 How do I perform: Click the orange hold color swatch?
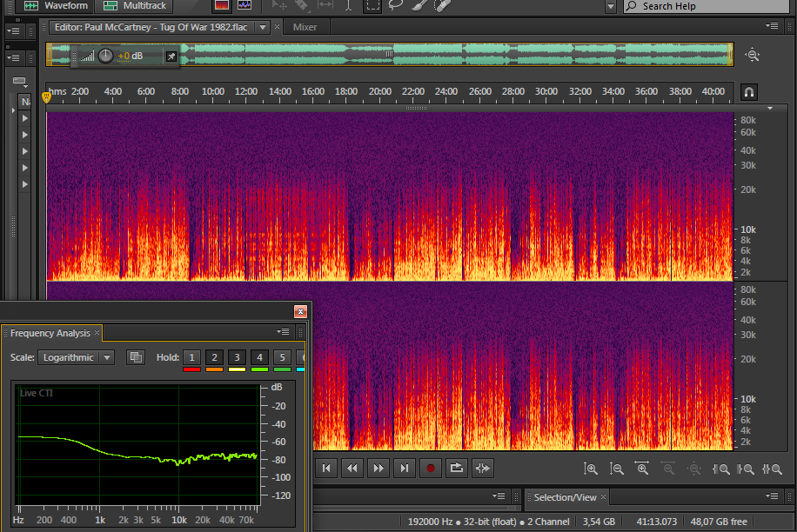pos(214,369)
